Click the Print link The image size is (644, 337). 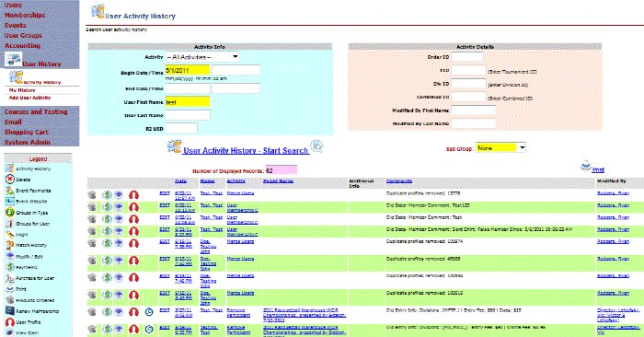tap(598, 169)
